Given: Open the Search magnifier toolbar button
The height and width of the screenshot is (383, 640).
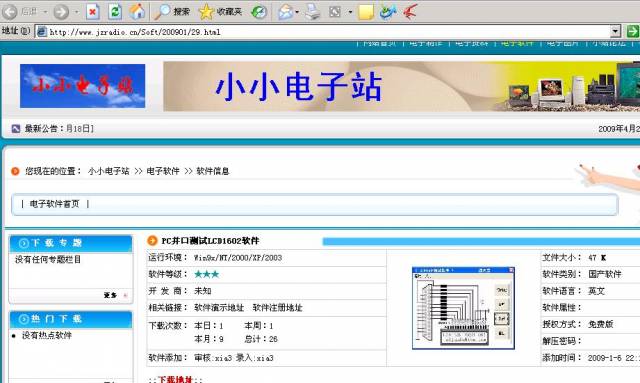Looking at the screenshot, I should 172,12.
